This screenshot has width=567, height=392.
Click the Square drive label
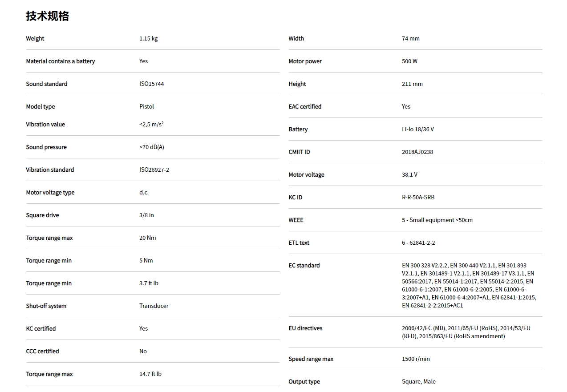[x=42, y=215]
